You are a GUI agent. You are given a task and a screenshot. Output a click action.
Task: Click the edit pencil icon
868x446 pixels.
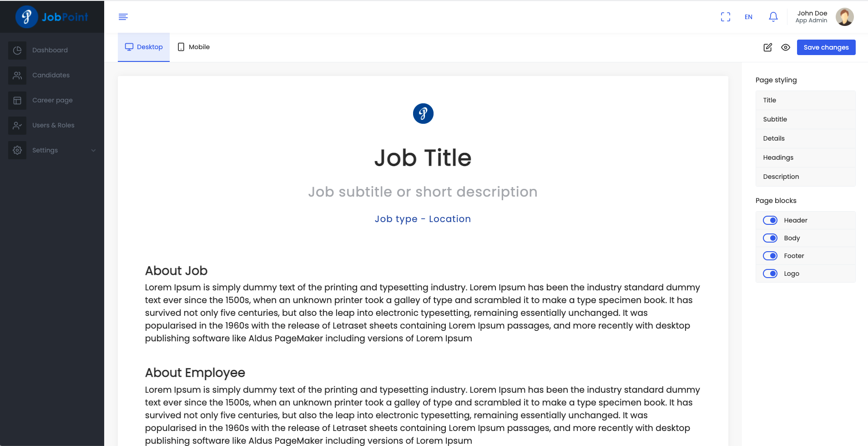point(767,47)
